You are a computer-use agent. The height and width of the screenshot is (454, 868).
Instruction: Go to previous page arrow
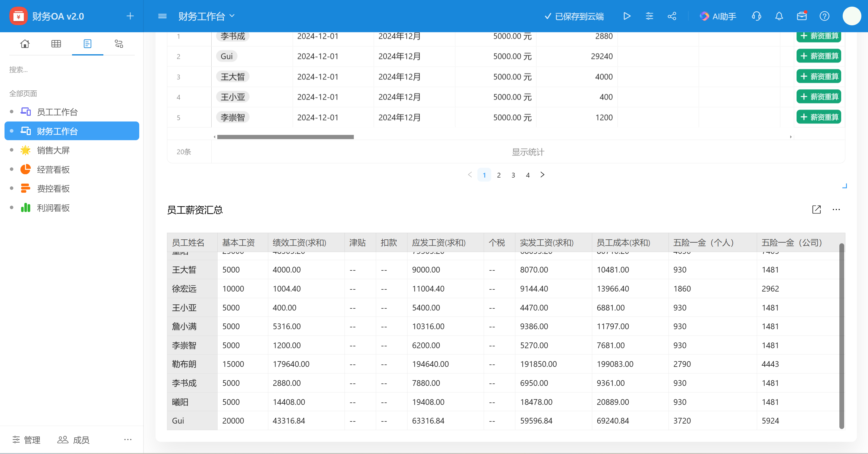(470, 175)
